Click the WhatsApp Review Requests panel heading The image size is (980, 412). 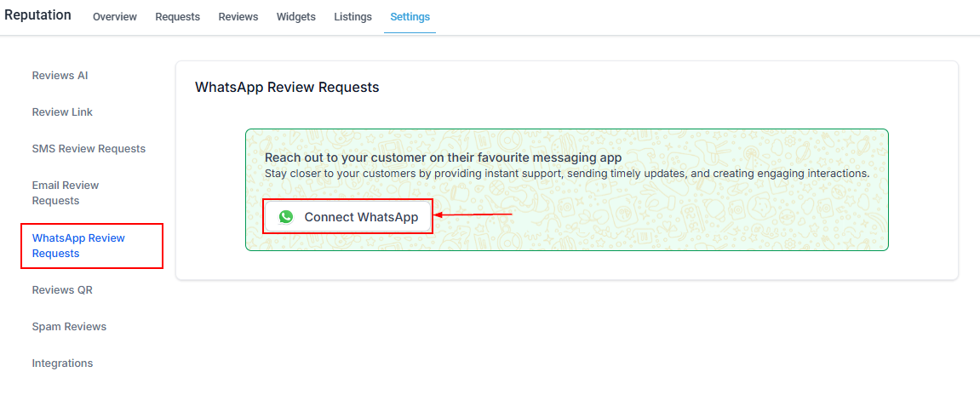point(287,87)
